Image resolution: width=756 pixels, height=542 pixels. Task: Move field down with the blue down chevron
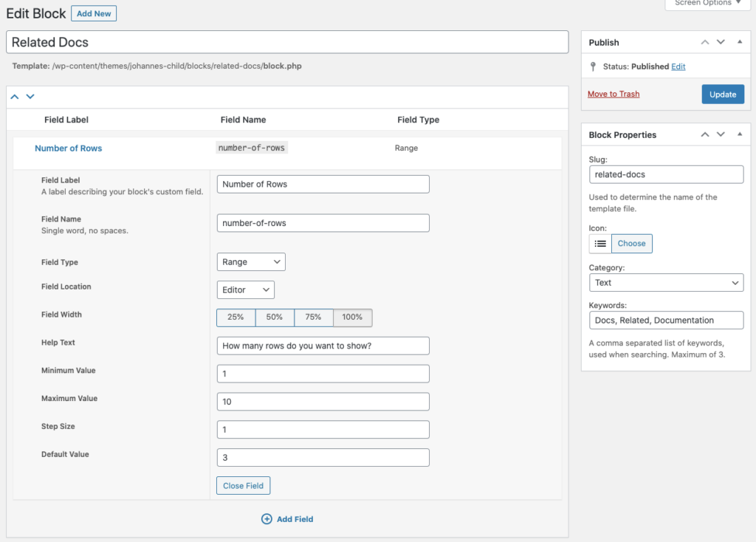(x=30, y=97)
